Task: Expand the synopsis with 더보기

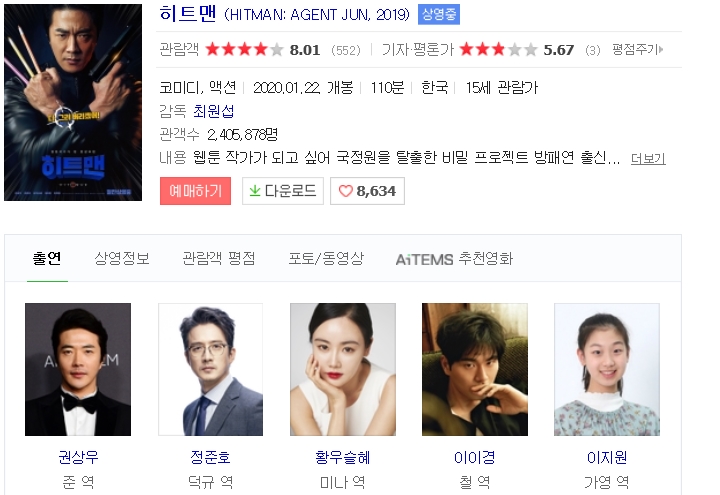Action: (648, 158)
